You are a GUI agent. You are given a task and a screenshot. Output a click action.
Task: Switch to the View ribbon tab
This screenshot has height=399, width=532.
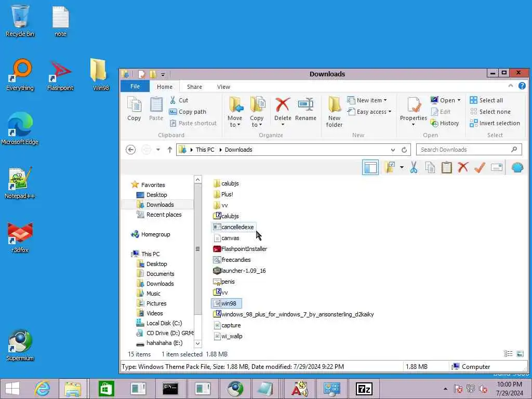pos(223,87)
